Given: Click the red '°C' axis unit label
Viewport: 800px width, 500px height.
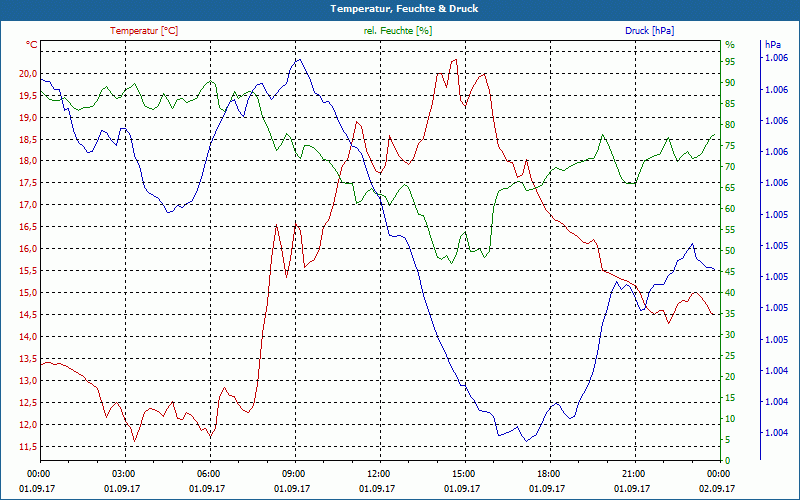Looking at the screenshot, I should click(32, 45).
